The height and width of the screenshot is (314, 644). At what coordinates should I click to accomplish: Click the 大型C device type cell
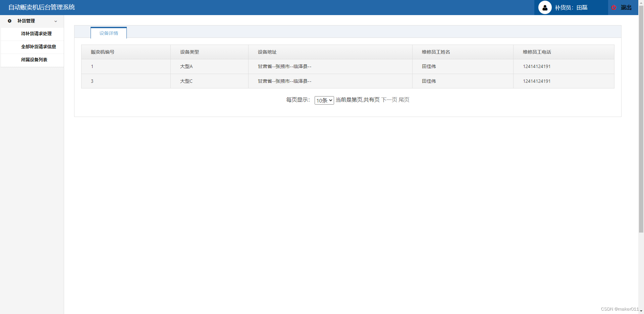pyautogui.click(x=209, y=81)
